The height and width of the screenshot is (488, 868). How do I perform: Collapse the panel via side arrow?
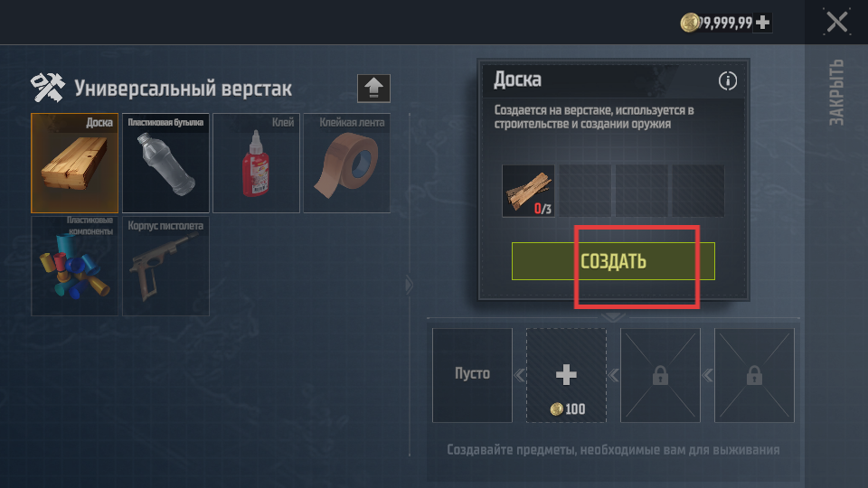click(x=409, y=285)
